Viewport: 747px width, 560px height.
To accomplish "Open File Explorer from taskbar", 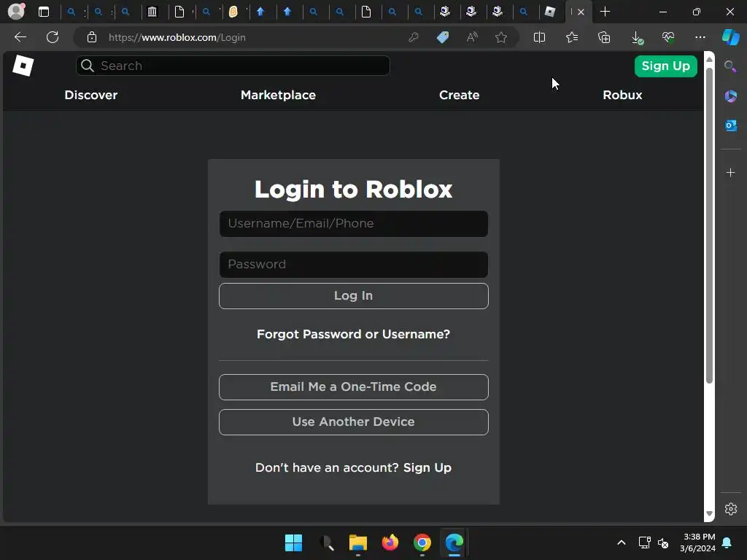I will (x=357, y=542).
